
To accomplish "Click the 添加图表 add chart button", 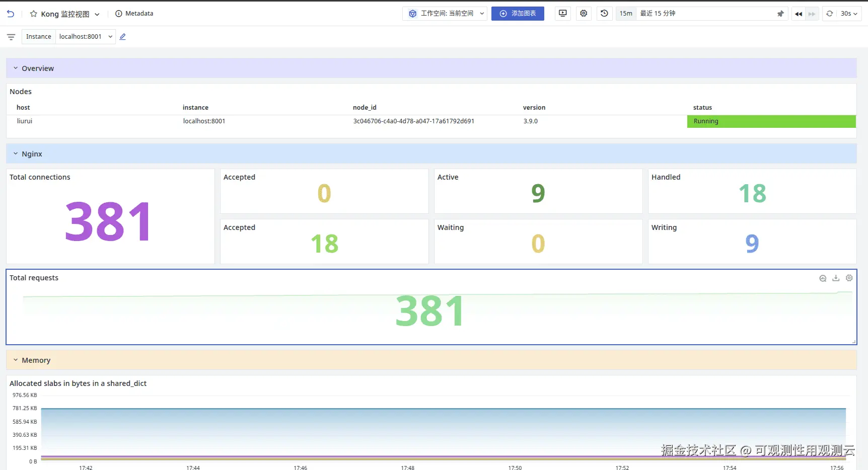I will coord(518,14).
